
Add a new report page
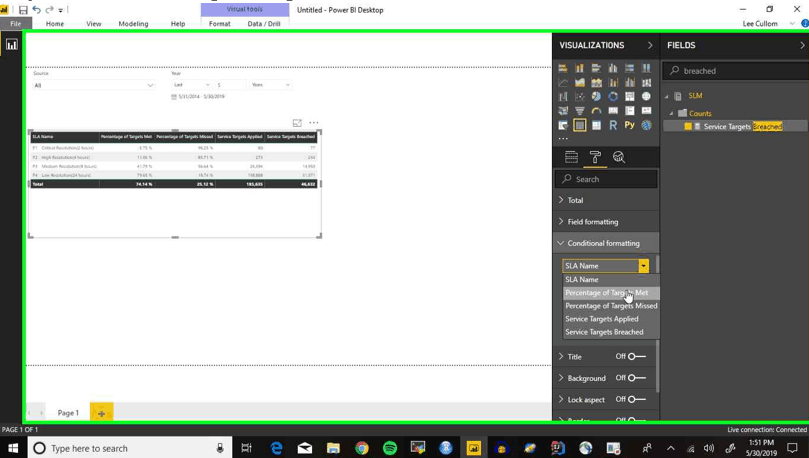tap(102, 413)
